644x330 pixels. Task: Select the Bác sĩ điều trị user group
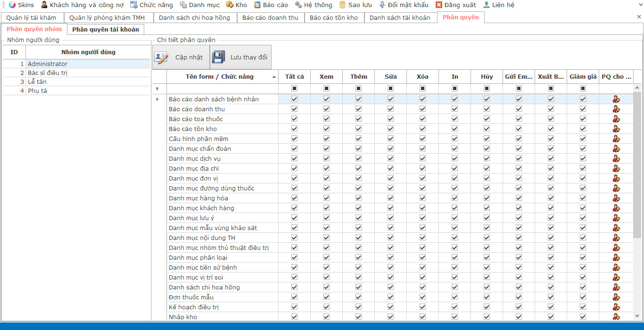pyautogui.click(x=48, y=73)
